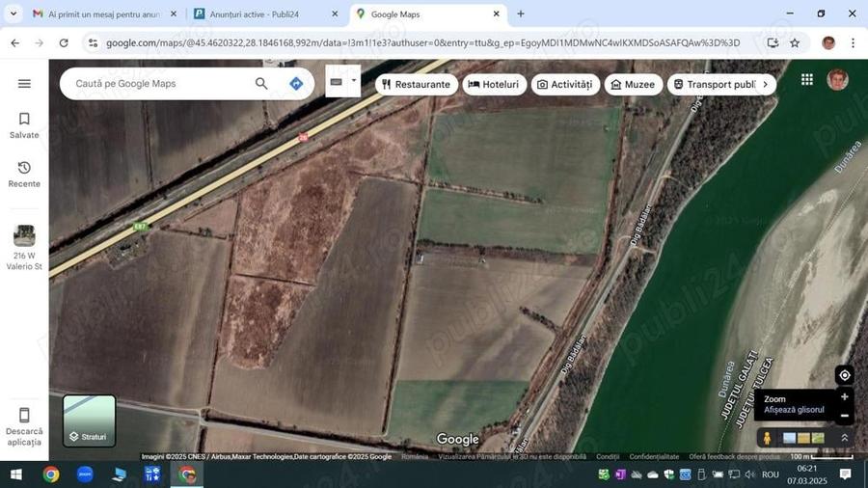Image resolution: width=868 pixels, height=488 pixels.
Task: Open the Google apps grid
Action: tap(807, 80)
